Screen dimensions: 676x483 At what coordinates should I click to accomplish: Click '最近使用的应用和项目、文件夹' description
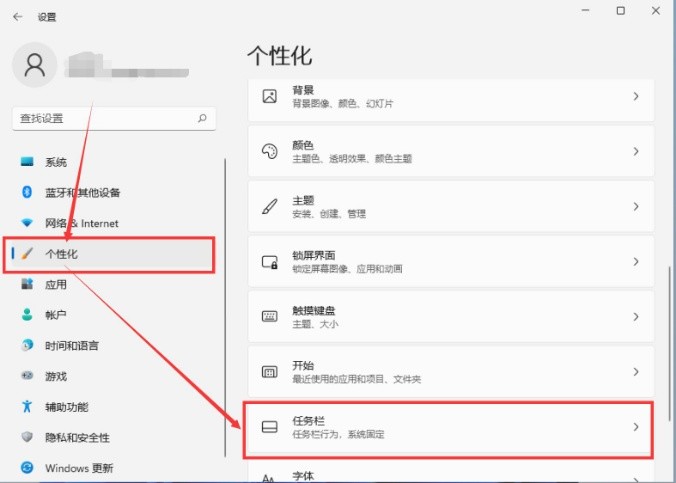pos(357,379)
